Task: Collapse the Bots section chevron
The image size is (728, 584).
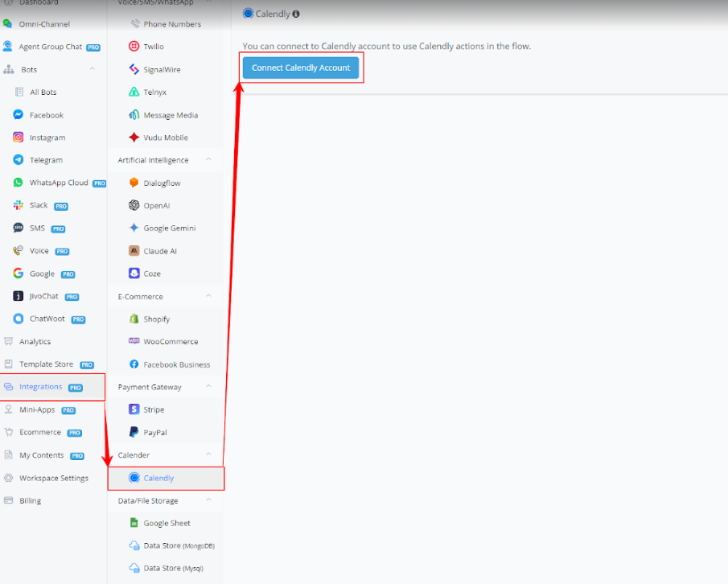Action: [93, 69]
